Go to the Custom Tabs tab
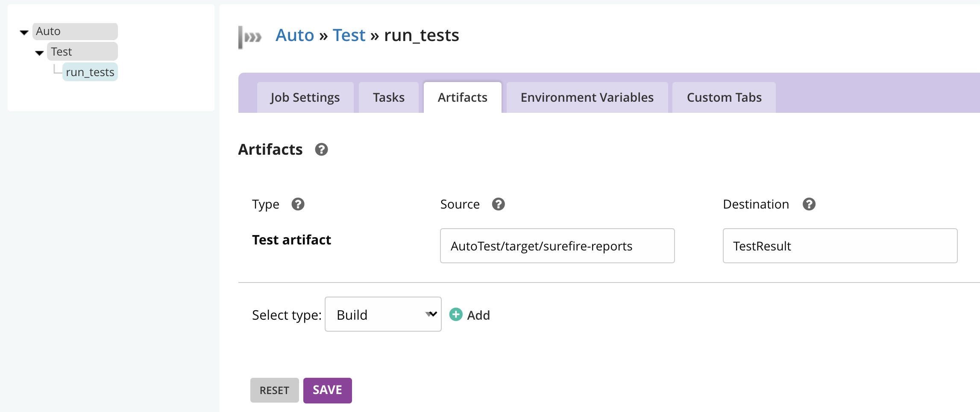Viewport: 980px width, 412px height. [x=724, y=97]
